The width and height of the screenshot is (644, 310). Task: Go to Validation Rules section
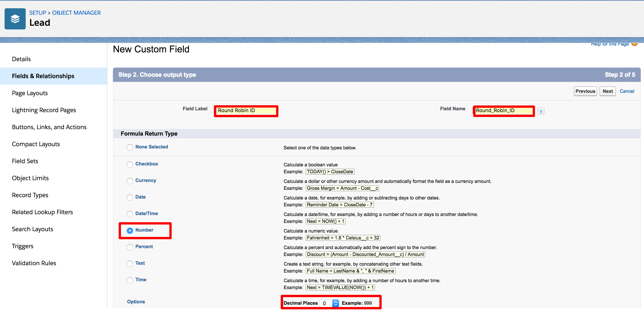coord(34,263)
